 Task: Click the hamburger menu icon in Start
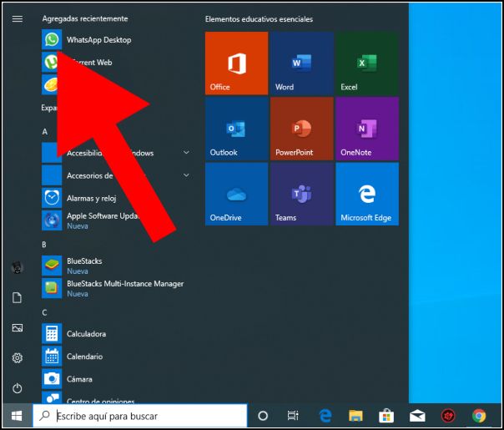pyautogui.click(x=18, y=19)
